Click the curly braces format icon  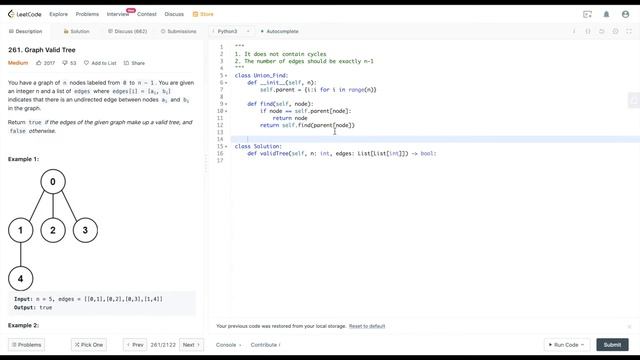click(588, 31)
